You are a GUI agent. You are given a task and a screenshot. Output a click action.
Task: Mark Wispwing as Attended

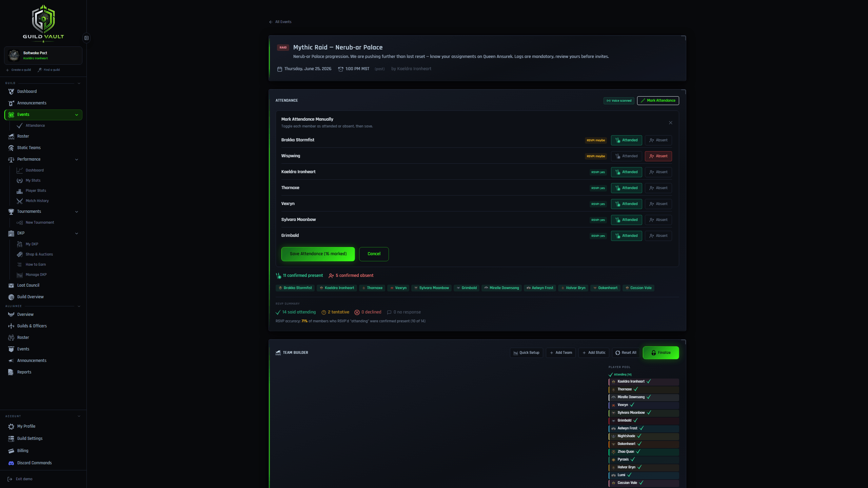tap(626, 156)
